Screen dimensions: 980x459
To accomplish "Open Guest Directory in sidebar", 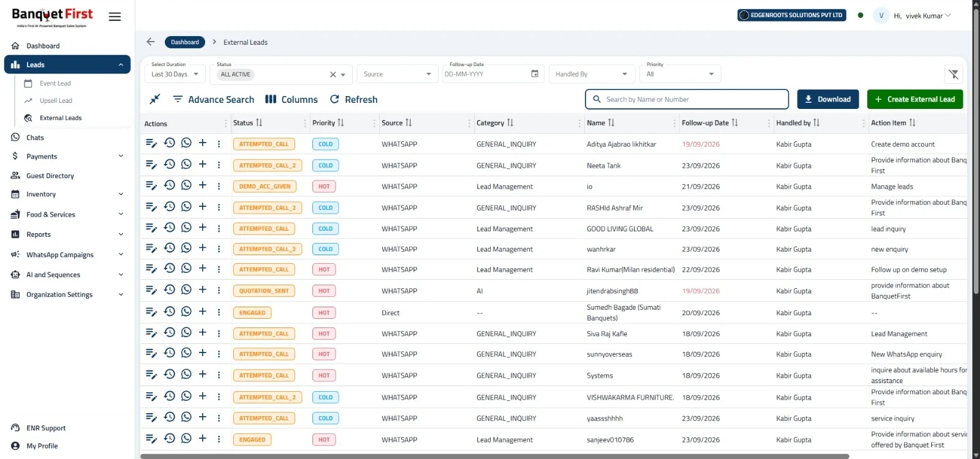I will [50, 176].
